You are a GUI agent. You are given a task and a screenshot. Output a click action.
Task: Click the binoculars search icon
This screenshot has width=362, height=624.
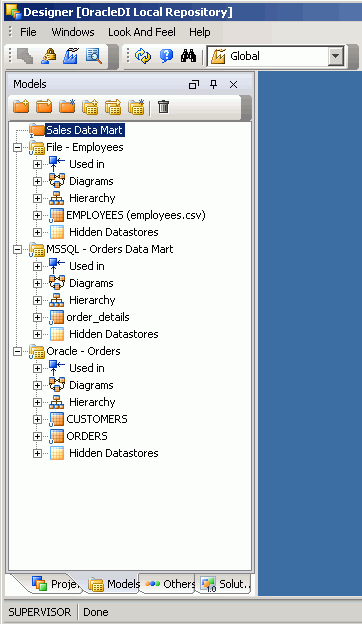(x=188, y=56)
